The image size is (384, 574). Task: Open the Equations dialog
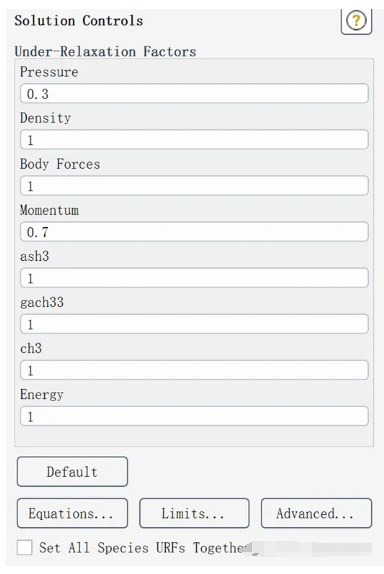[72, 513]
